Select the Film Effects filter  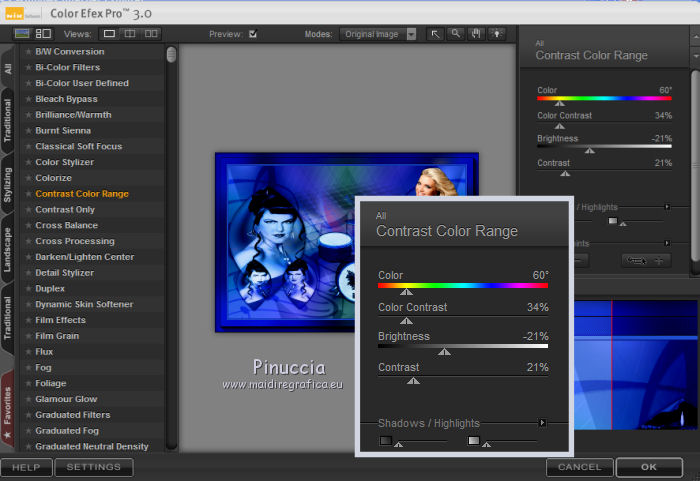[61, 320]
